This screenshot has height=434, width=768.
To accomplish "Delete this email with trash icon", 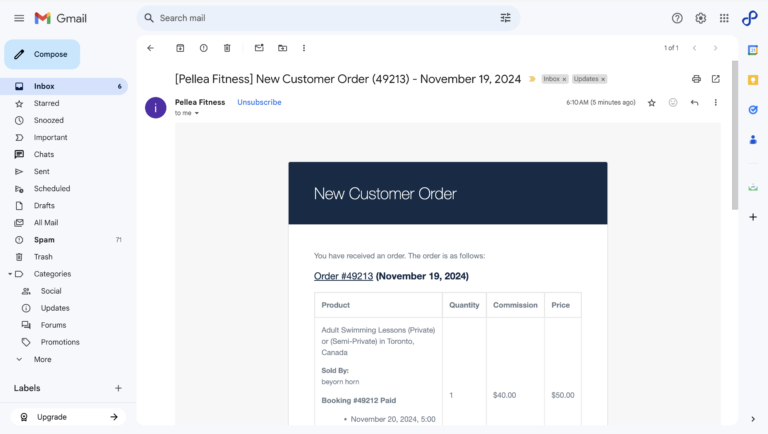I will coord(227,48).
